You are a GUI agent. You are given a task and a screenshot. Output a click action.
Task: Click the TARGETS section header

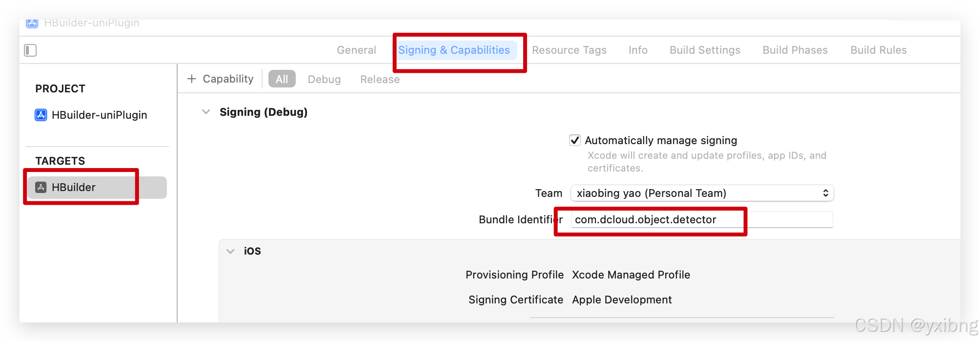(x=60, y=161)
